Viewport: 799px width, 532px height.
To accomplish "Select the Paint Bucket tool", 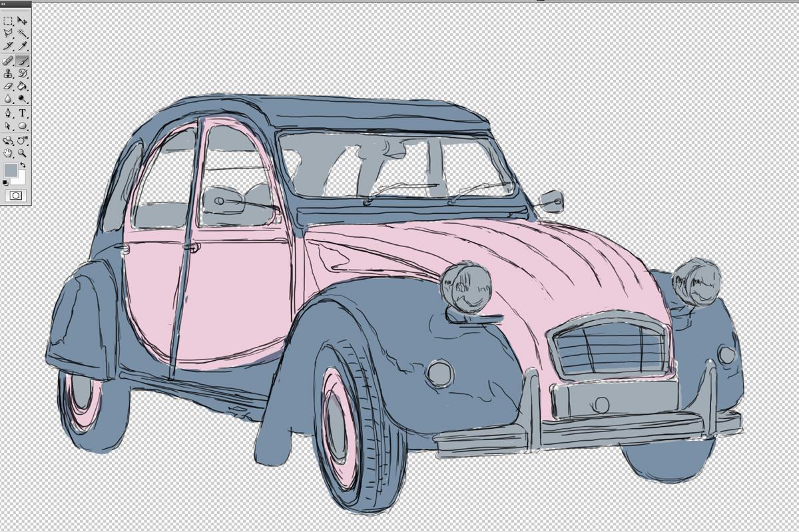I will (22, 87).
